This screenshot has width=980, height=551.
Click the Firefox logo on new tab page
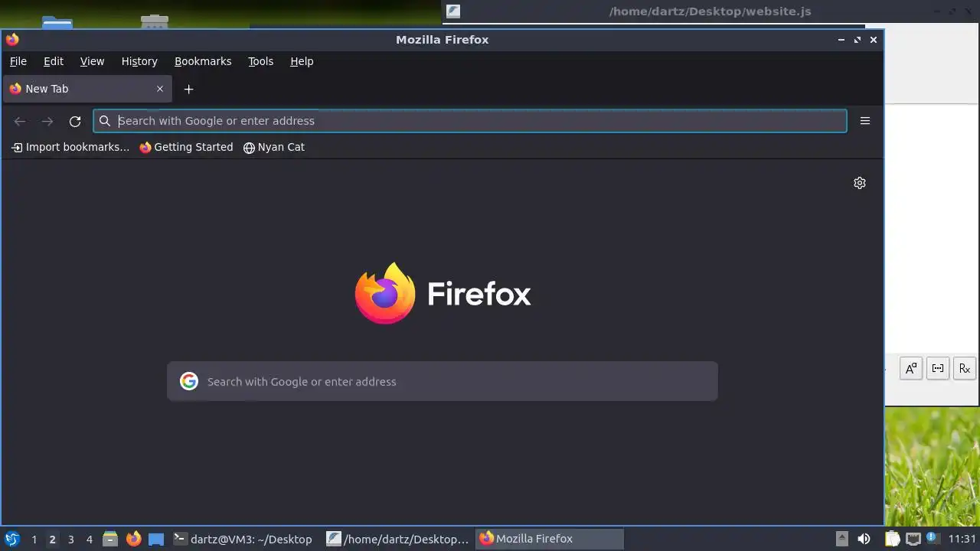[385, 293]
